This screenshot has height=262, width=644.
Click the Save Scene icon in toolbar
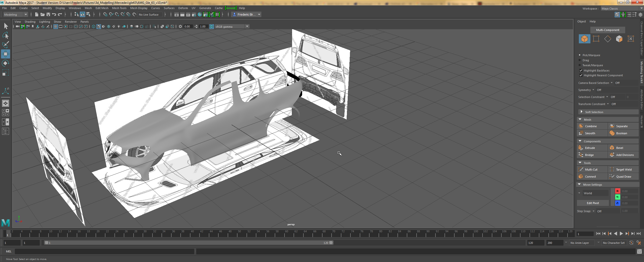(x=48, y=15)
